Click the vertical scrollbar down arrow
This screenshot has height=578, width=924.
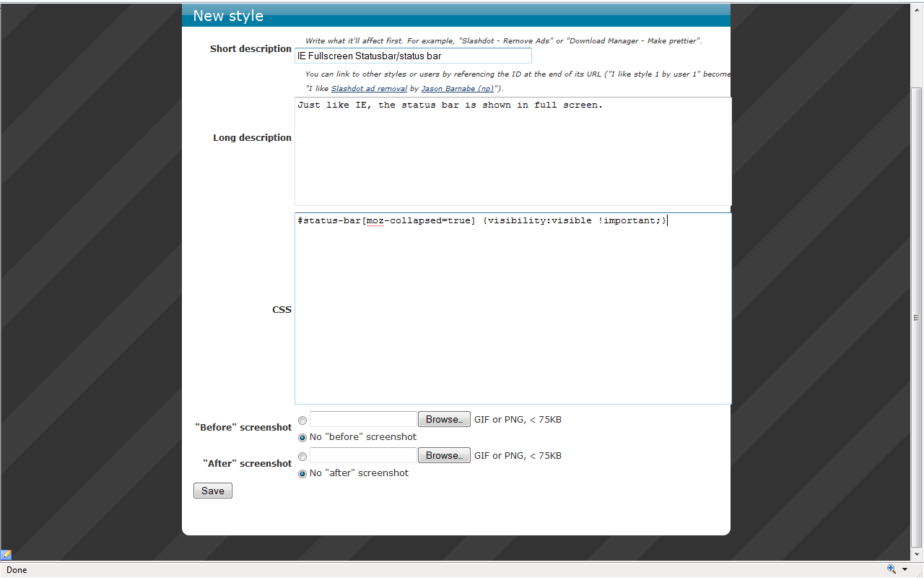click(917, 555)
